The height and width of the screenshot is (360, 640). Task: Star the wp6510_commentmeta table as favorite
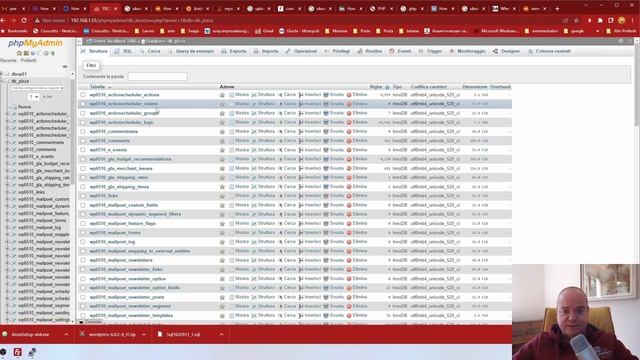[x=222, y=131]
